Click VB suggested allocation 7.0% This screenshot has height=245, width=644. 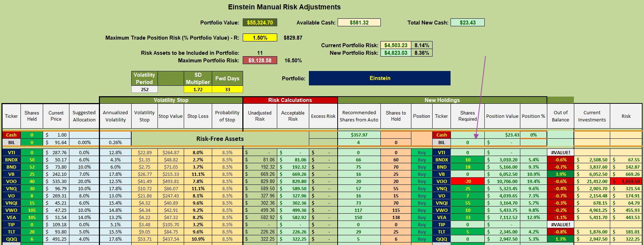point(84,174)
